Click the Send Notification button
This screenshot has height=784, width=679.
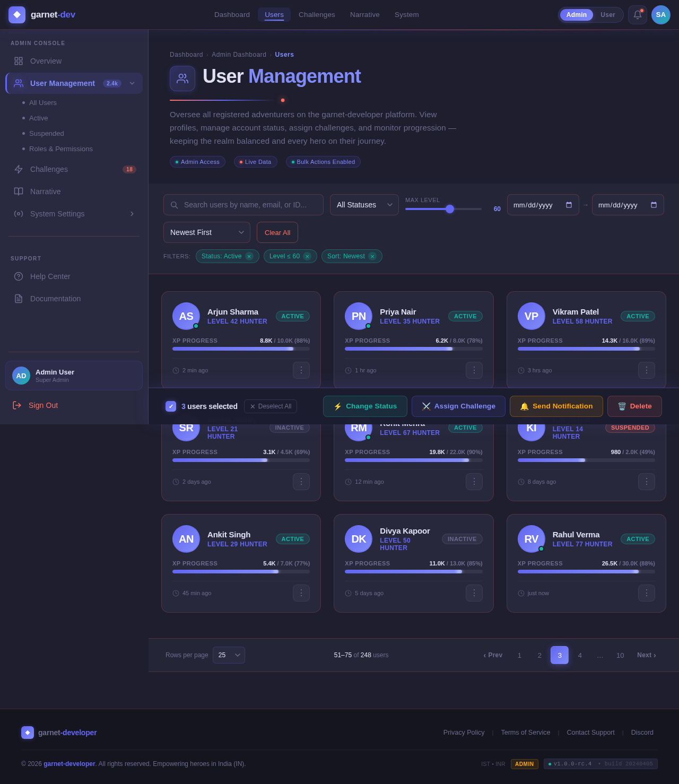pyautogui.click(x=556, y=406)
